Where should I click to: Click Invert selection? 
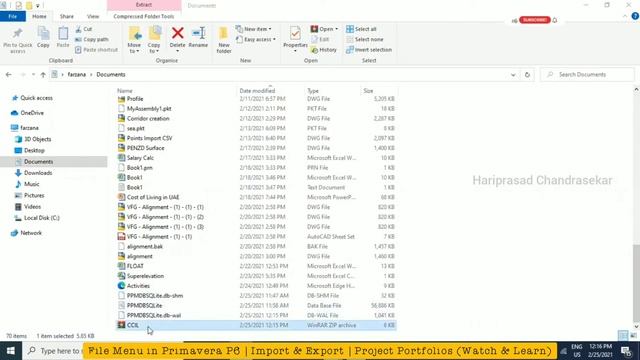pyautogui.click(x=369, y=49)
